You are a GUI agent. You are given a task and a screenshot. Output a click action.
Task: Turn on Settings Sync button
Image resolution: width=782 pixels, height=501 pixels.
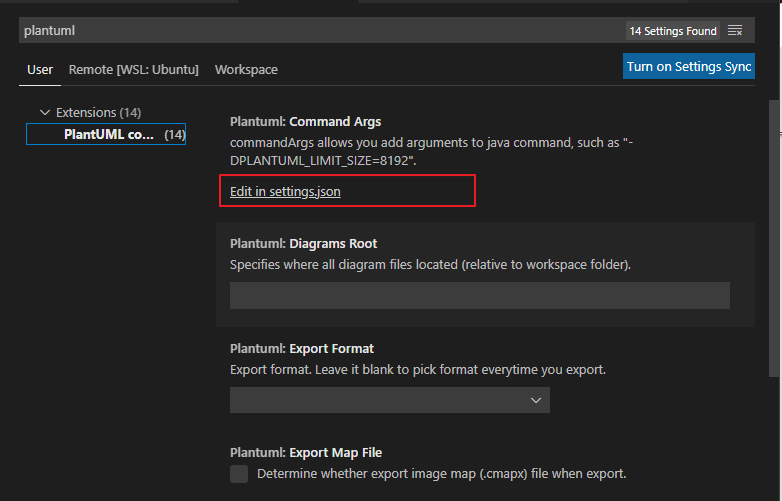689,66
